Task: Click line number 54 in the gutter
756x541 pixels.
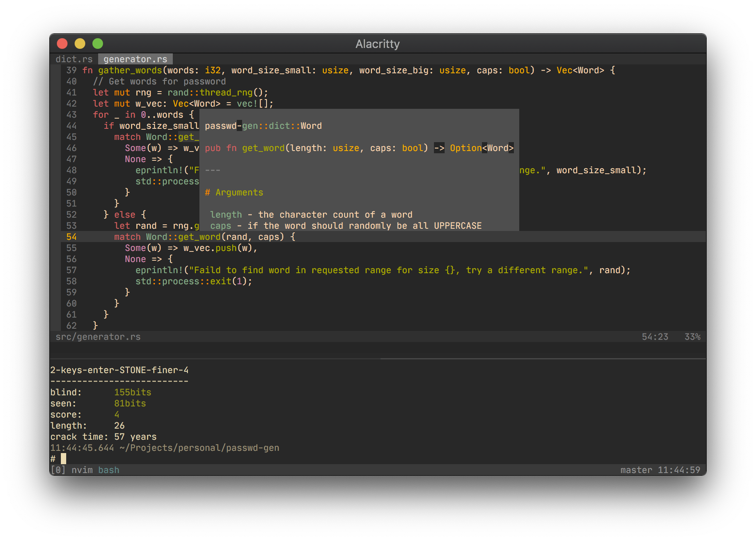Action: [71, 237]
